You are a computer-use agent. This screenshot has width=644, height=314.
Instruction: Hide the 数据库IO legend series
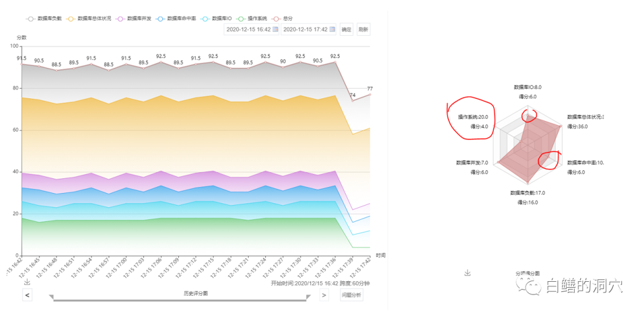pos(217,18)
